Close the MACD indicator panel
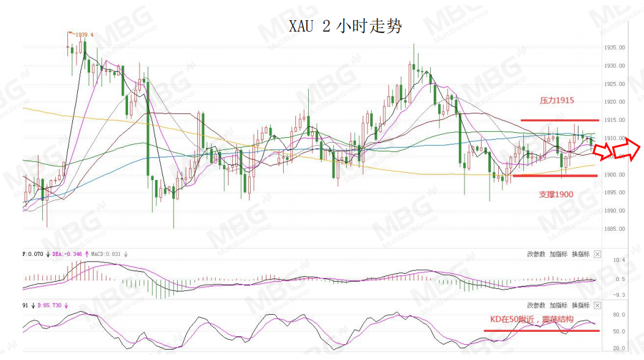The width and height of the screenshot is (644, 360). click(x=597, y=254)
